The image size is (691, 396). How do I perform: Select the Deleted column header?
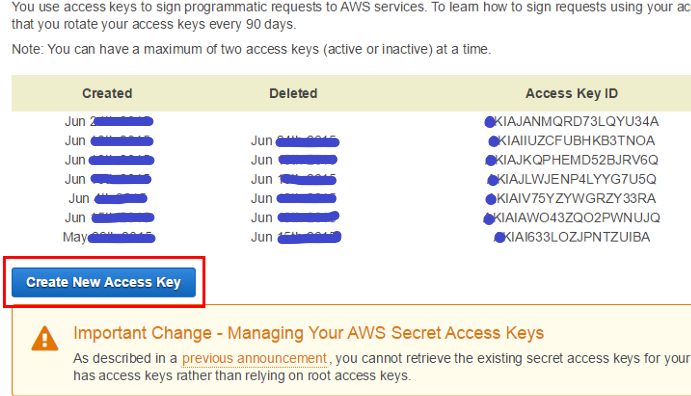click(x=293, y=93)
